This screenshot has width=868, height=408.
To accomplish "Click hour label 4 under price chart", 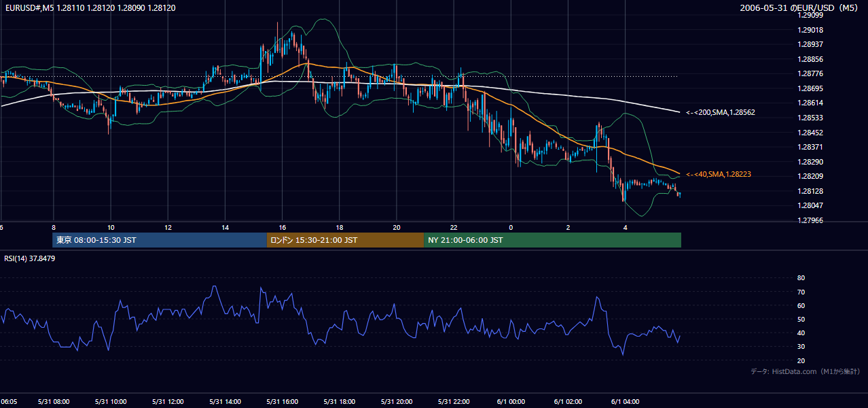I will tap(626, 227).
